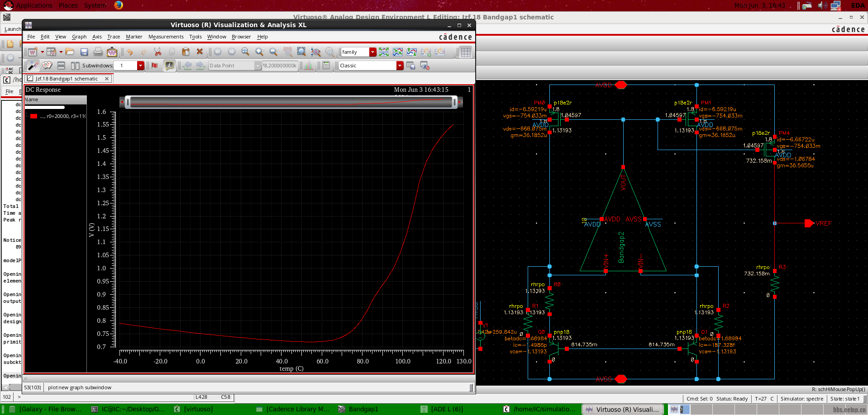Click the horizontal zoom slider bar above plot
This screenshot has height=415, width=868.
(x=291, y=103)
